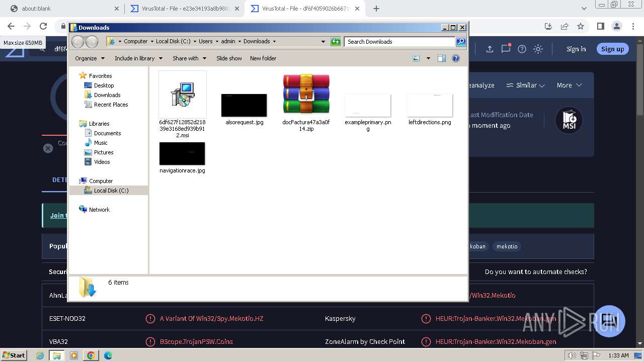Viewport: 644px width, 362px height.
Task: Switch to VirusTotal e23e34193a8b988 tab
Action: tap(185, 9)
